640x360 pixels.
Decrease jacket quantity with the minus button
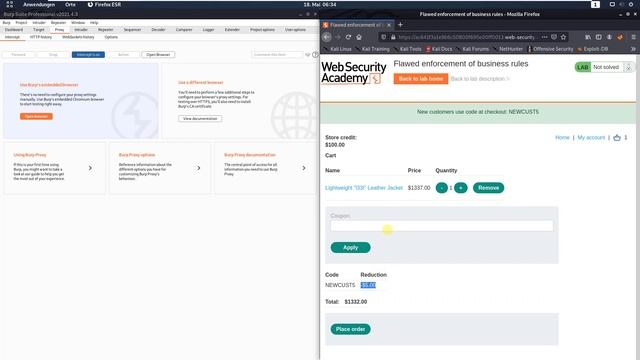442,188
